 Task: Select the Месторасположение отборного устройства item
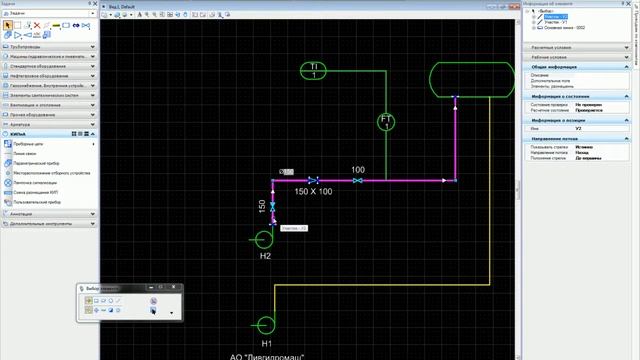(51, 173)
